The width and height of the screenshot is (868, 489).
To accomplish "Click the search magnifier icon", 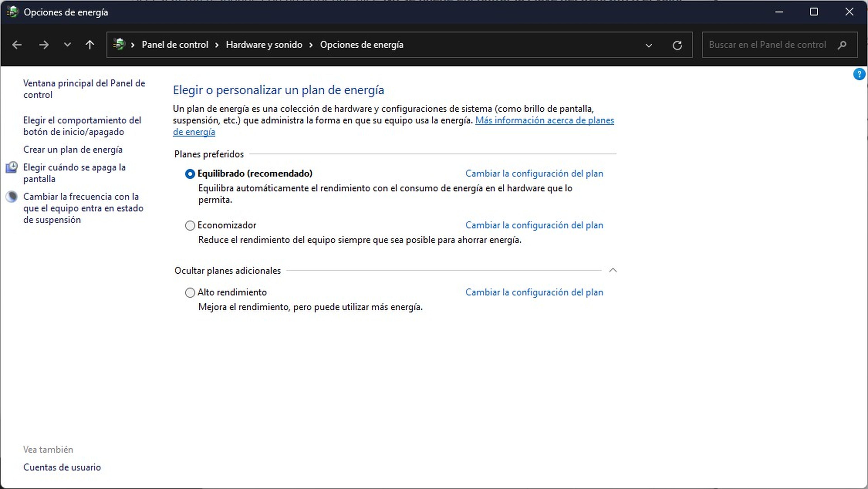I will point(842,45).
